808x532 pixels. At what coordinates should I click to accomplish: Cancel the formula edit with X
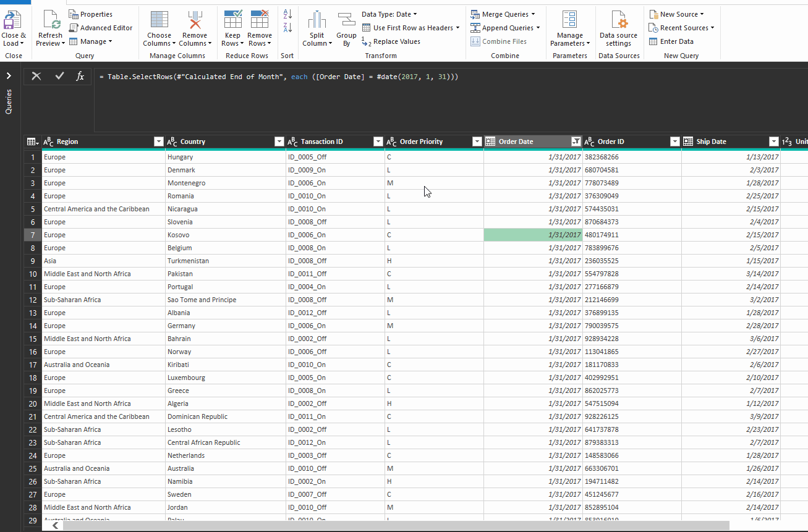(36, 76)
